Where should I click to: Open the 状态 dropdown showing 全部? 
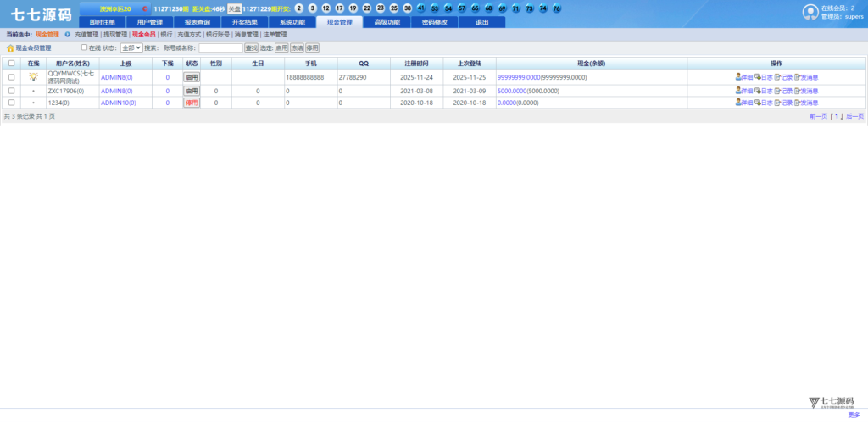pos(131,48)
